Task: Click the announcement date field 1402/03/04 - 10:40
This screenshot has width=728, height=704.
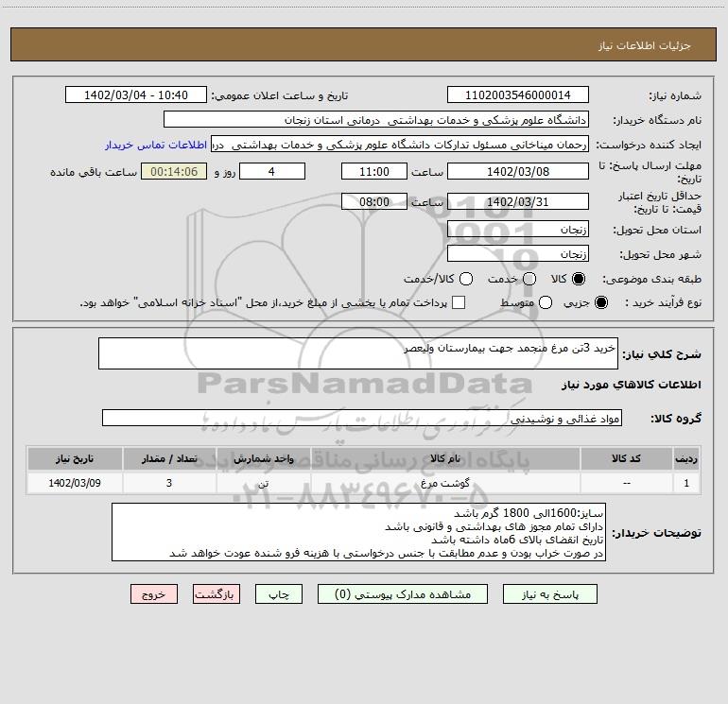Action: coord(136,94)
